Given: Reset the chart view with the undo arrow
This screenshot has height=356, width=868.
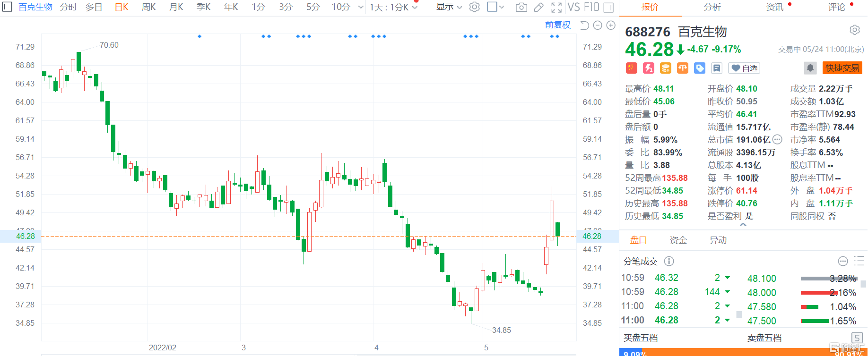Looking at the screenshot, I should pyautogui.click(x=584, y=25).
